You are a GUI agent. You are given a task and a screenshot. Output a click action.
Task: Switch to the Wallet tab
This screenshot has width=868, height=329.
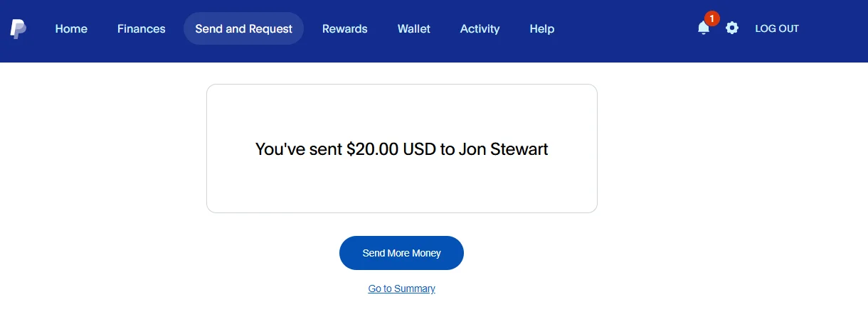[414, 29]
